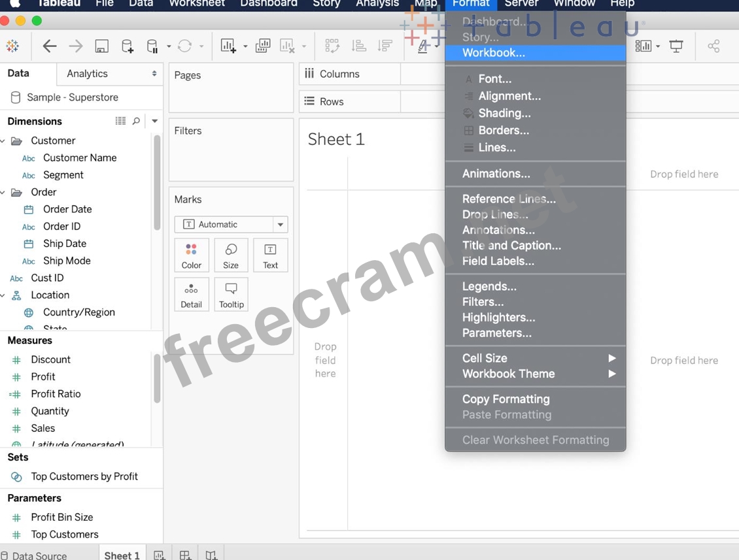Viewport: 739px width, 560px height.
Task: Select Animations... menu item
Action: pyautogui.click(x=536, y=173)
